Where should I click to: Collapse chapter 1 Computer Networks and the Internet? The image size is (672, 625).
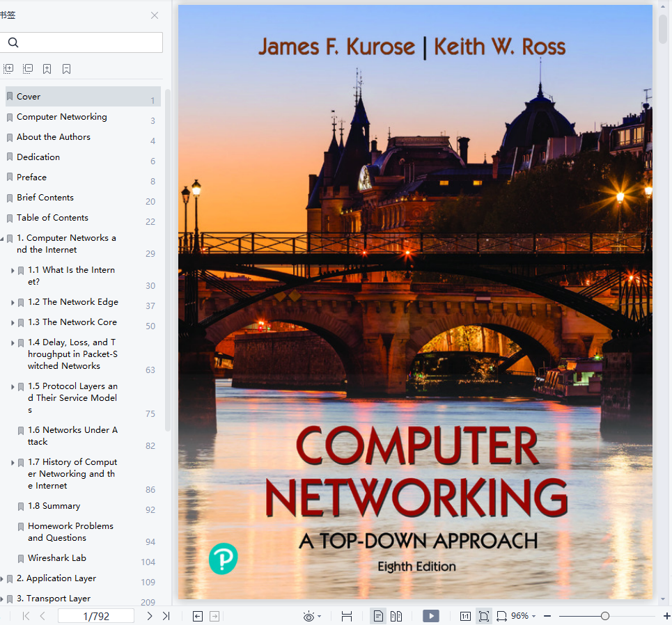(1, 238)
